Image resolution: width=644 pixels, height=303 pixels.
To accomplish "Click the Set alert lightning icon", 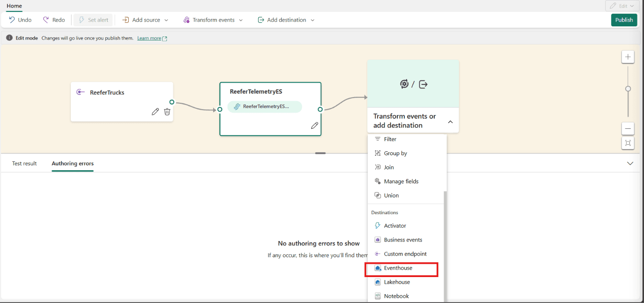I will coord(81,20).
